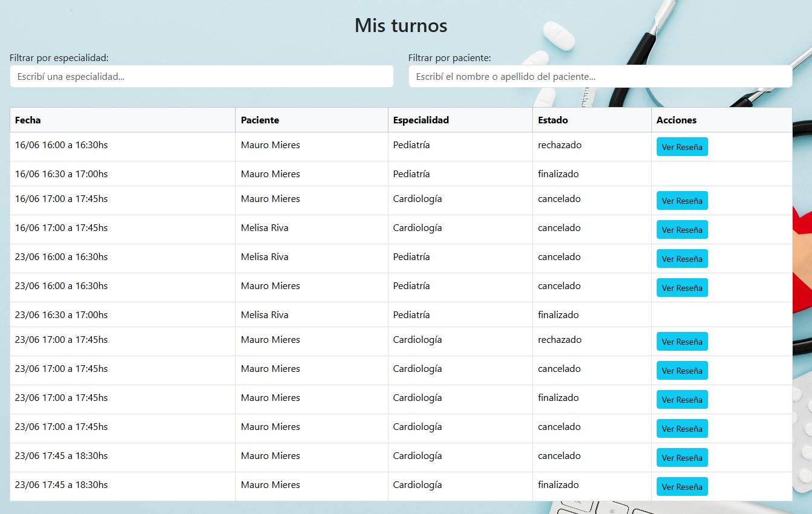Image resolution: width=812 pixels, height=514 pixels.
Task: Open Ver Reseña for 16/06 17:00 Melisa Riva turno
Action: click(x=682, y=230)
